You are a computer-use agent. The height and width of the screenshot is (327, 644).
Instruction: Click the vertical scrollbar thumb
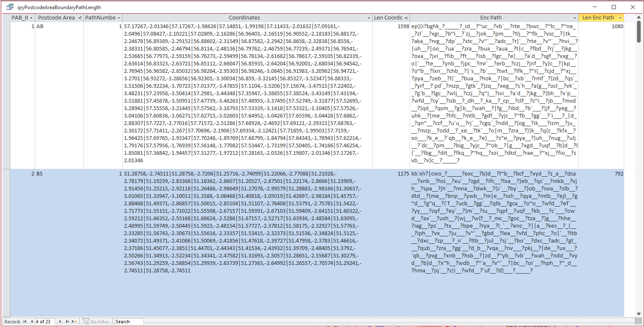[639, 31]
